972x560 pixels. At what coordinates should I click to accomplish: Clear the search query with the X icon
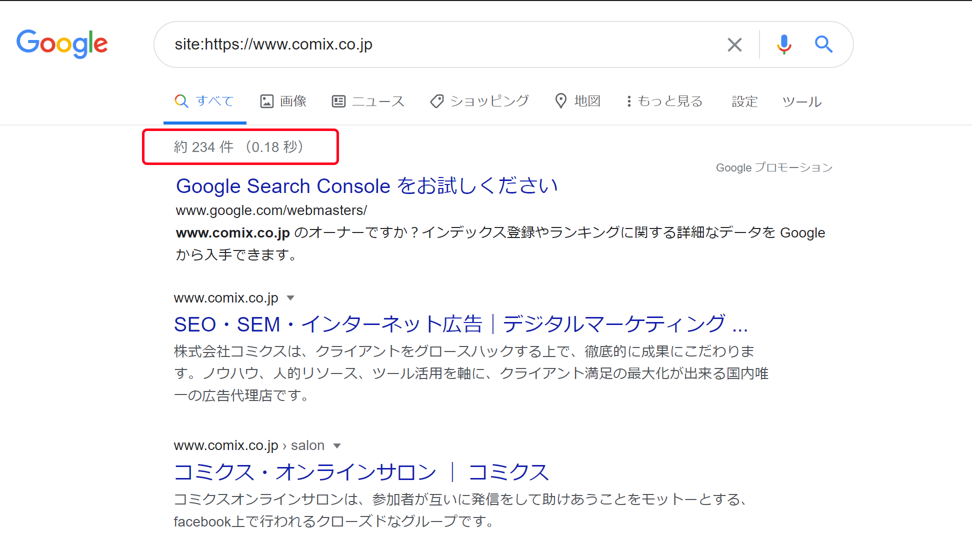tap(734, 44)
